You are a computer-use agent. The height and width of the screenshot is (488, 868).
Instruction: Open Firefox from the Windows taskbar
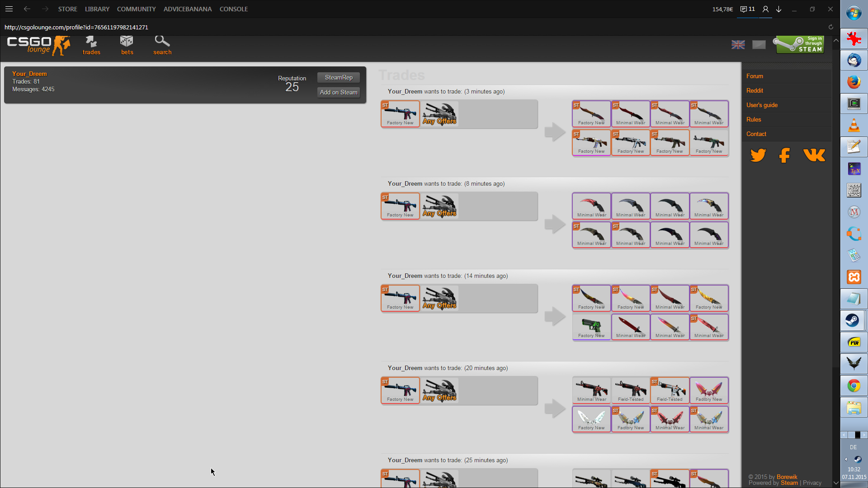854,82
